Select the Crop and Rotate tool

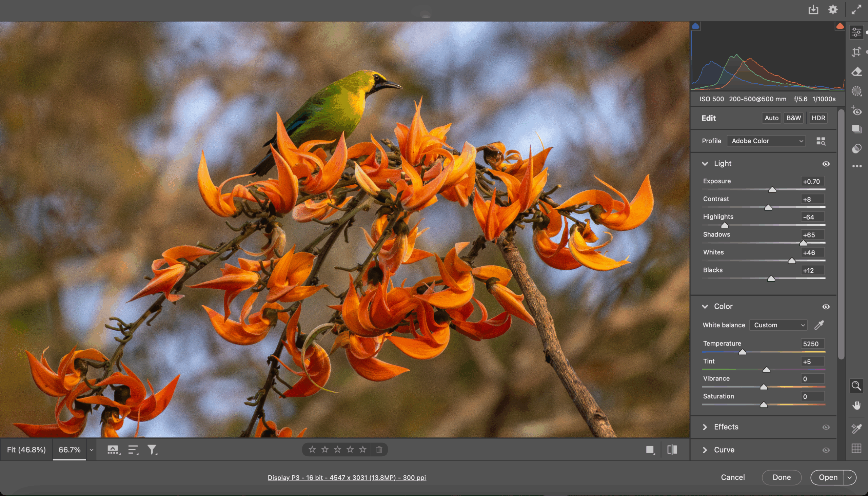click(x=856, y=52)
